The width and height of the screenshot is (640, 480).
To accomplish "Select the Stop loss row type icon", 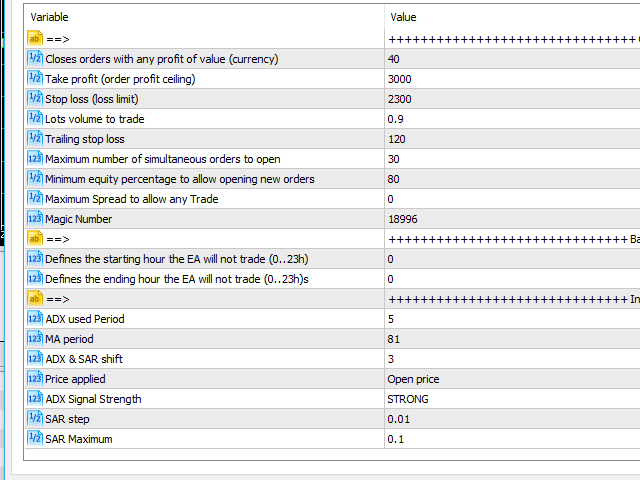I will 35,99.
